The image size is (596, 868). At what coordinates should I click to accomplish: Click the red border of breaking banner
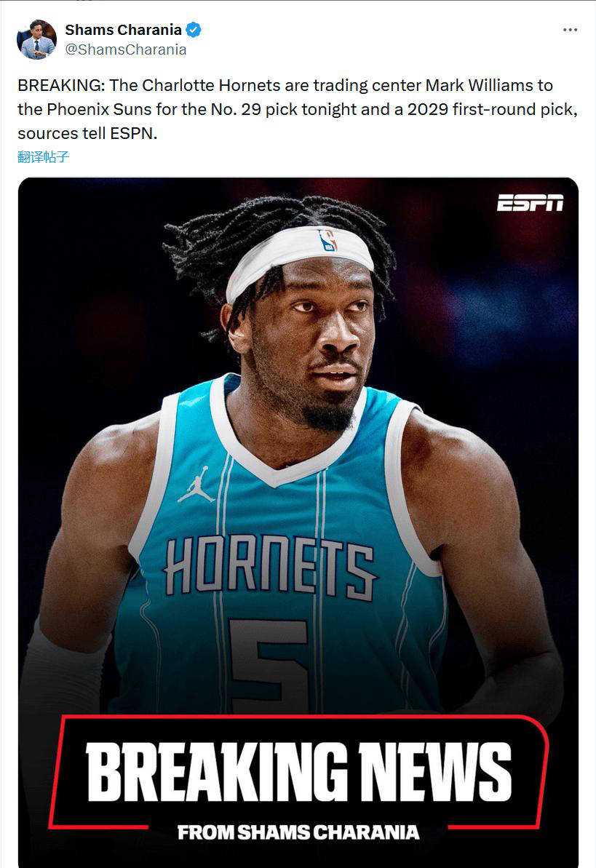299,717
